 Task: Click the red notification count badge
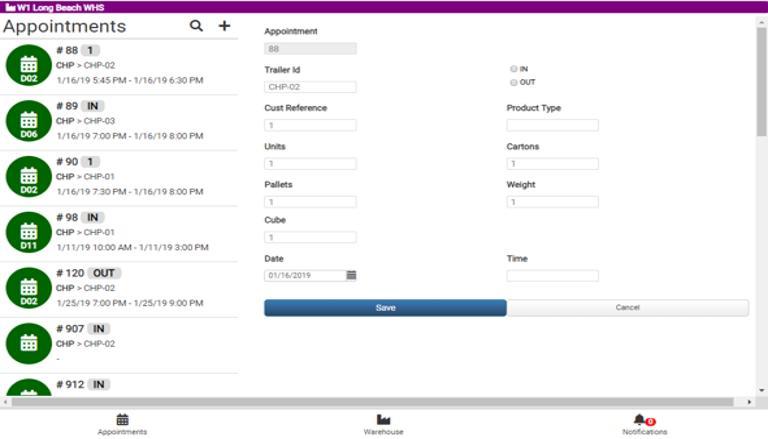click(x=650, y=421)
